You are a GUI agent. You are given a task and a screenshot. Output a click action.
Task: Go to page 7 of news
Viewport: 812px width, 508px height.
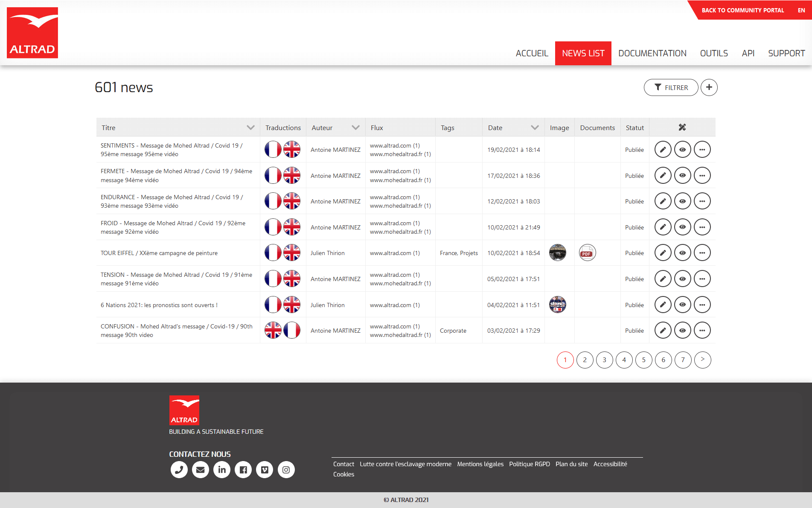click(683, 360)
